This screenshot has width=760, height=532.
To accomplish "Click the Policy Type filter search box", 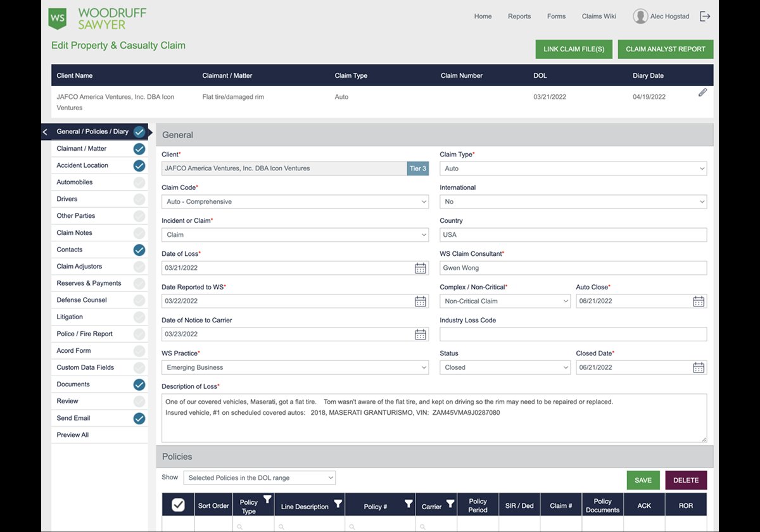I will click(253, 526).
